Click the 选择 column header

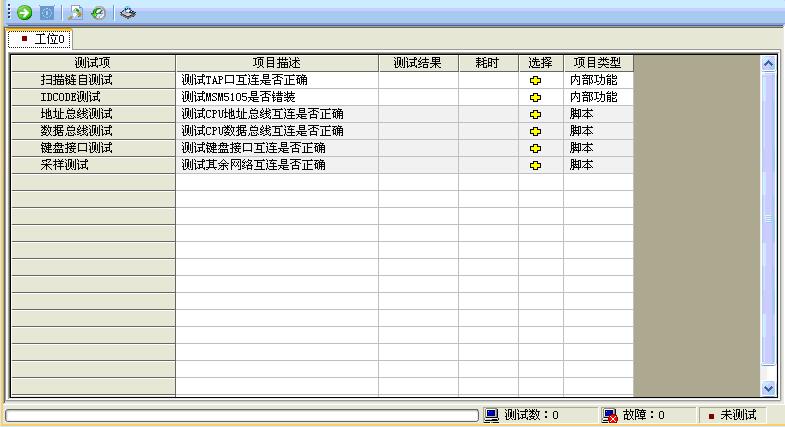[x=541, y=63]
